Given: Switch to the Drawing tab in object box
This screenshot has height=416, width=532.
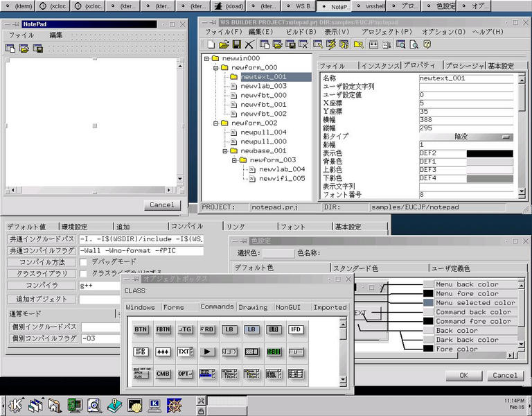Looking at the screenshot, I should click(253, 307).
